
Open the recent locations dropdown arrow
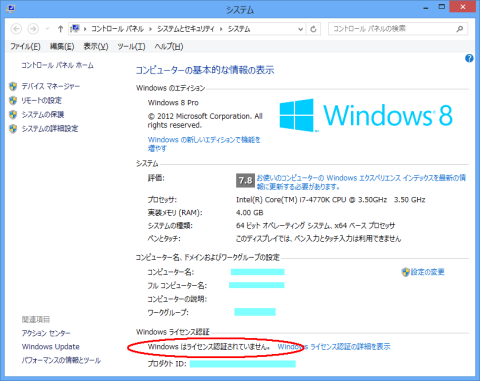pos(47,29)
